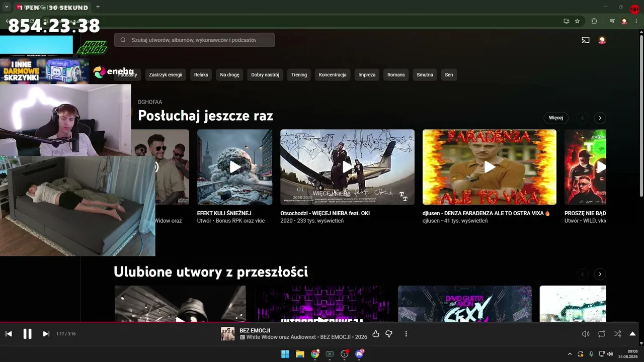Open Google Chrome from the taskbar

point(315,354)
